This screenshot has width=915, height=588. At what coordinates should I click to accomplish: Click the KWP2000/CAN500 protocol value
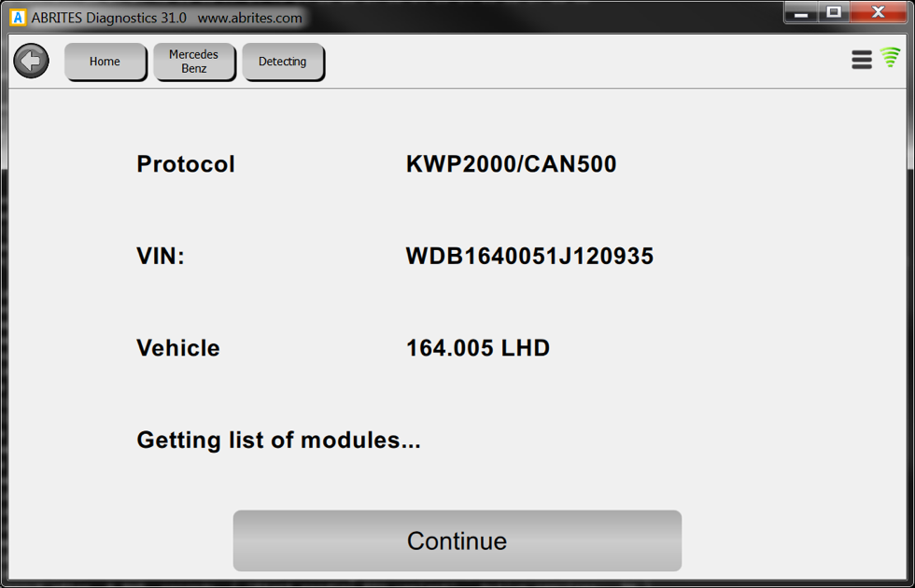(x=512, y=164)
